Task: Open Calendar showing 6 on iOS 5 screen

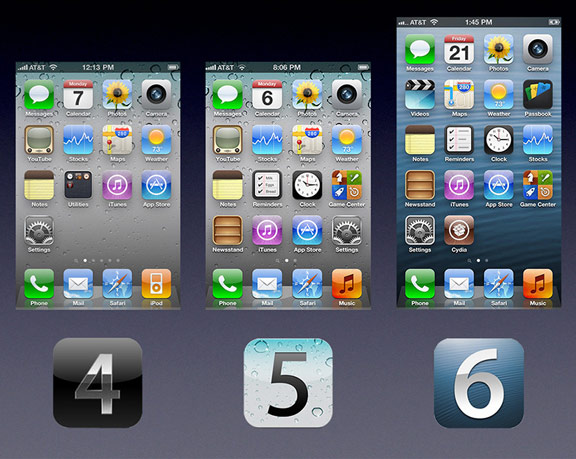Action: click(x=267, y=94)
